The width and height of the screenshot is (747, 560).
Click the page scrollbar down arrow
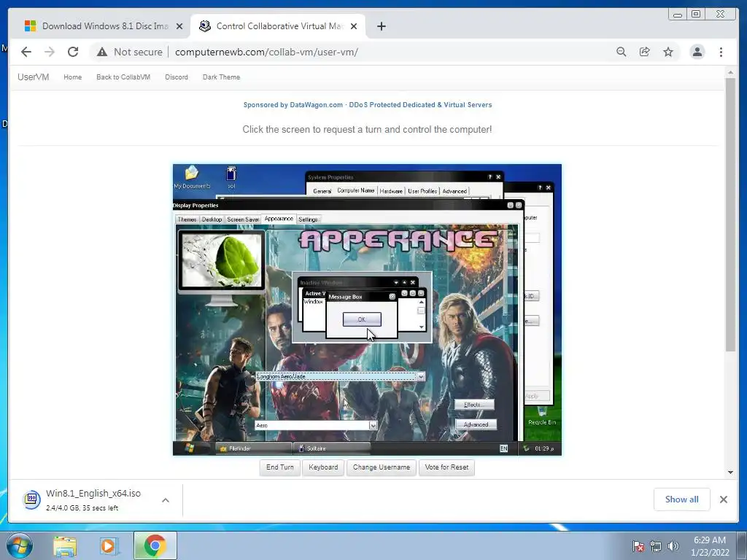pyautogui.click(x=730, y=472)
